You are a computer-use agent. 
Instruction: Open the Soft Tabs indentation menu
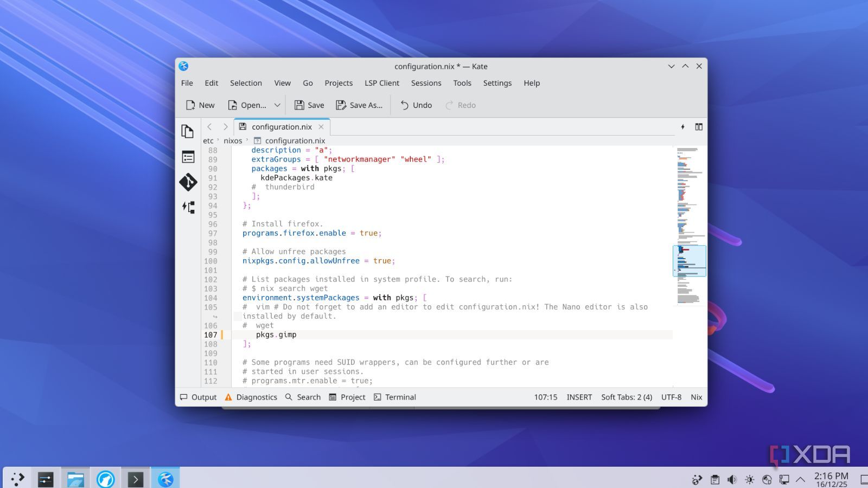(627, 397)
